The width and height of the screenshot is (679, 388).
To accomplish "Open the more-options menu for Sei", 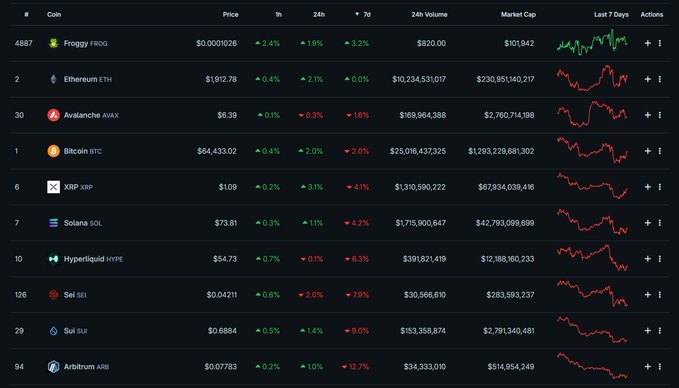I will point(660,294).
